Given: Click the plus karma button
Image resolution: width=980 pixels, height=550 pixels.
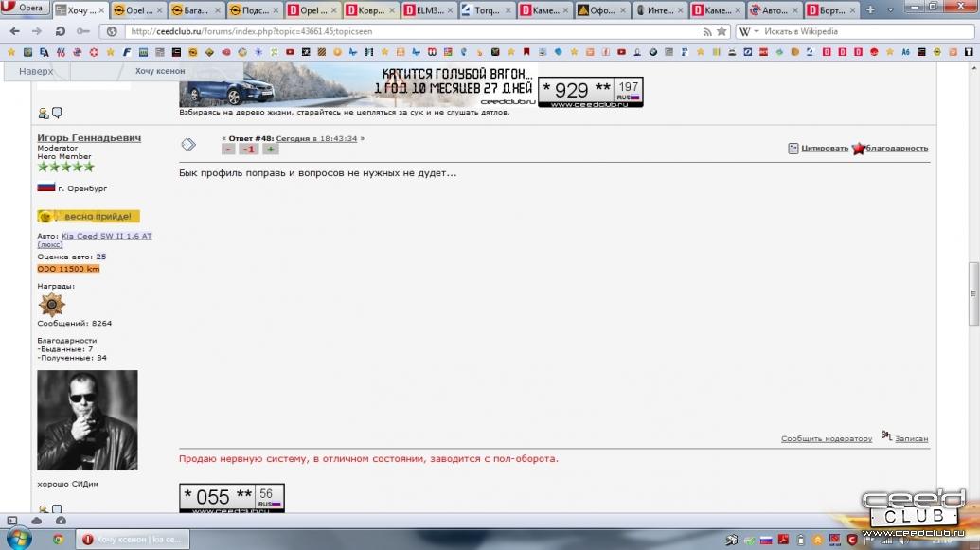Looking at the screenshot, I should click(270, 150).
